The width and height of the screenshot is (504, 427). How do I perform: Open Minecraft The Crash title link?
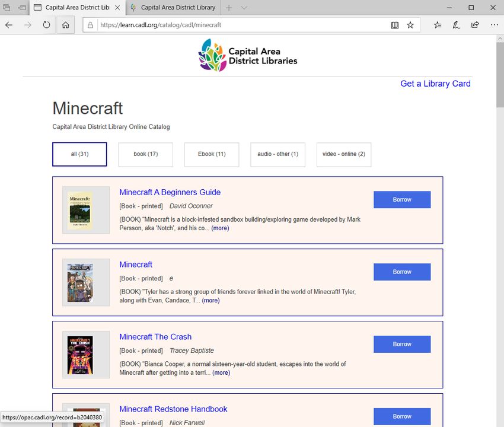coord(155,337)
